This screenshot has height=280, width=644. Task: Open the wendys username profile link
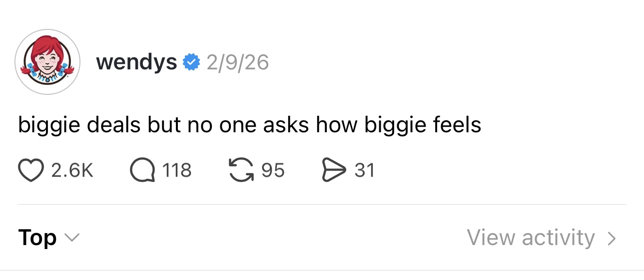pyautogui.click(x=136, y=62)
